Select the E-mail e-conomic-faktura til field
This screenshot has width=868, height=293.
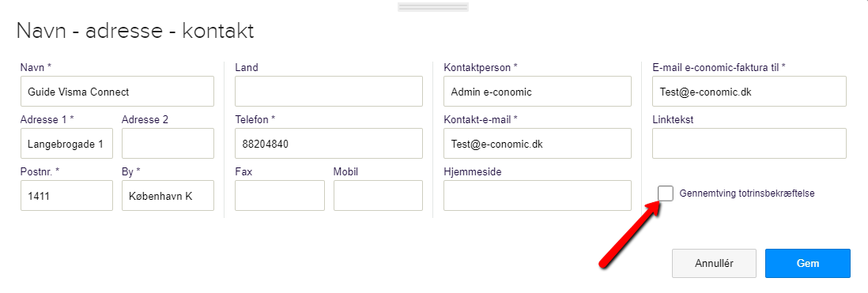[x=749, y=92]
